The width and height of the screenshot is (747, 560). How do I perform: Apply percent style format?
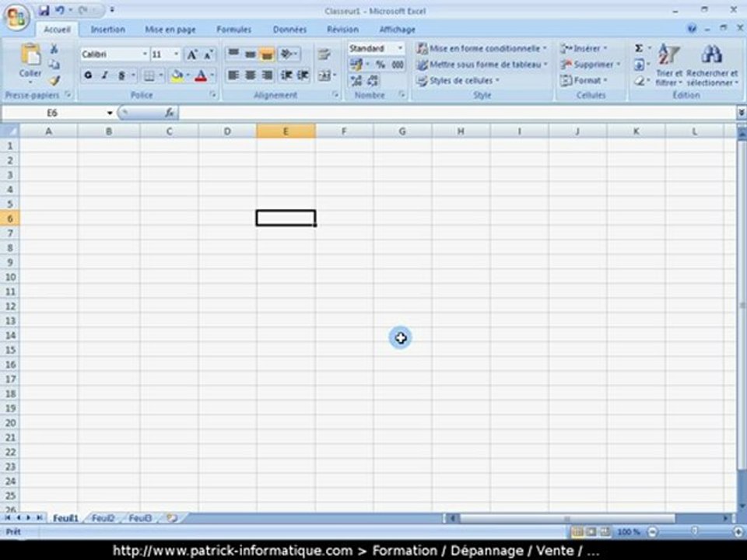coord(381,65)
